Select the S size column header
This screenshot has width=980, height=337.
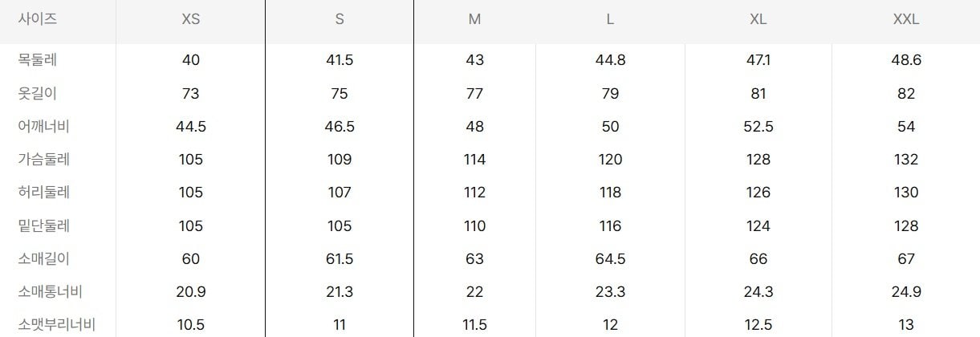(340, 20)
